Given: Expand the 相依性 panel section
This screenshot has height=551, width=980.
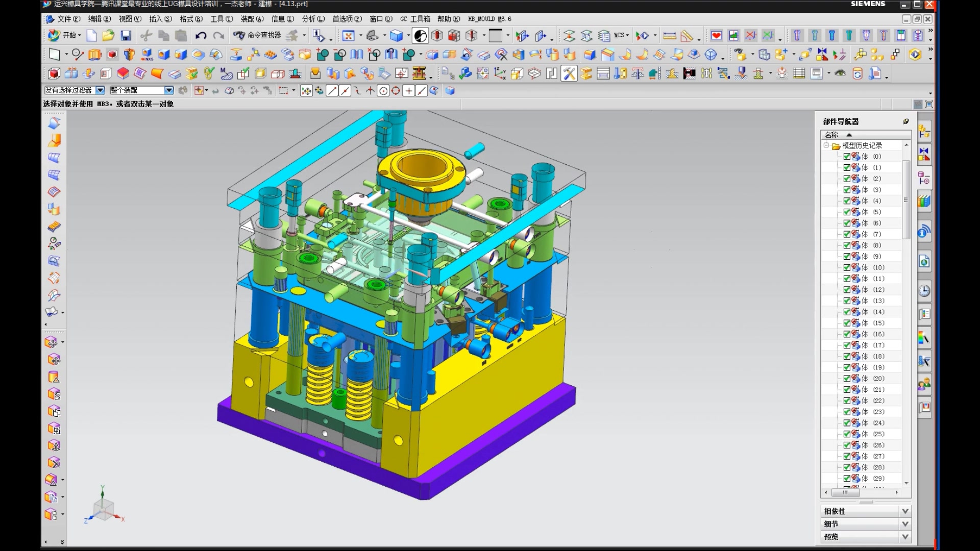Looking at the screenshot, I should click(904, 511).
